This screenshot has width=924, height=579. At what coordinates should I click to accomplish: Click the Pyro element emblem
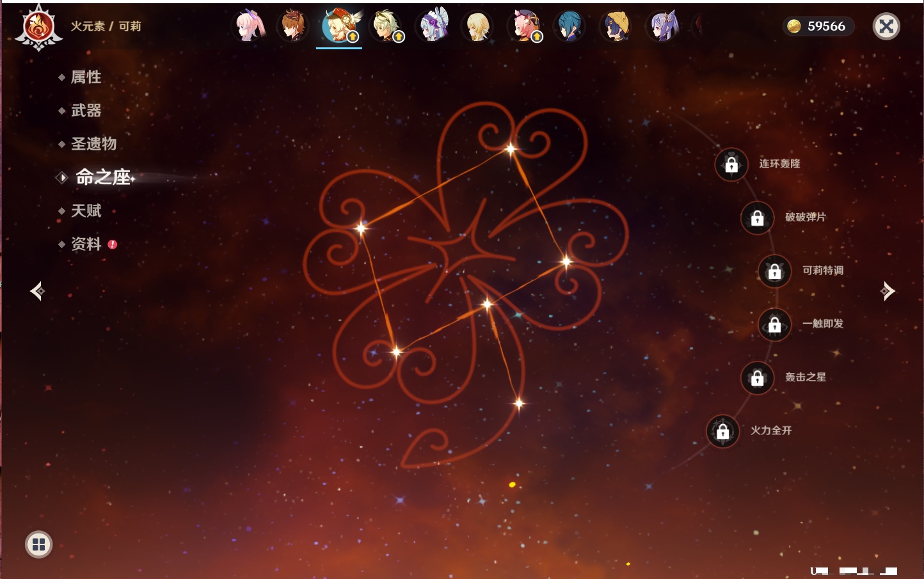tap(38, 27)
